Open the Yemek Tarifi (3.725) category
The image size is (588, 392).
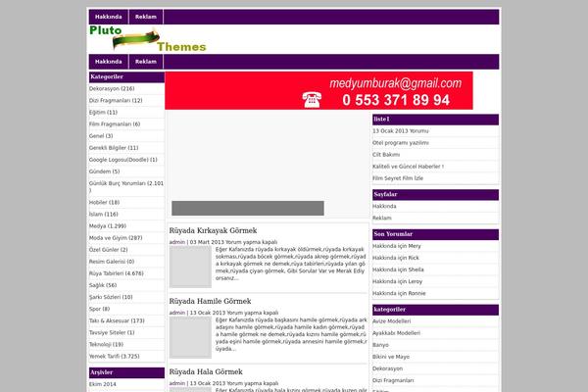coord(115,356)
